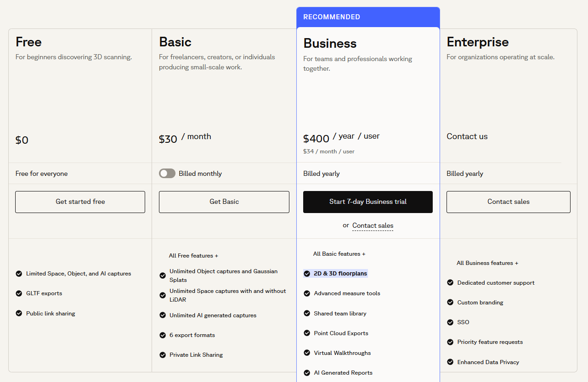This screenshot has width=588, height=382.
Task: Start the 7-day Business trial
Action: point(368,202)
